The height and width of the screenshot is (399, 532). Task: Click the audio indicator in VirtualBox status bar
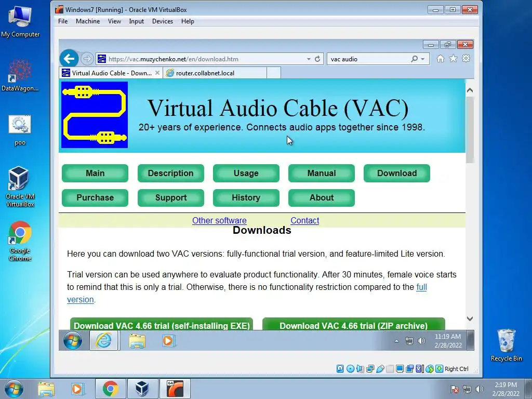click(x=361, y=369)
